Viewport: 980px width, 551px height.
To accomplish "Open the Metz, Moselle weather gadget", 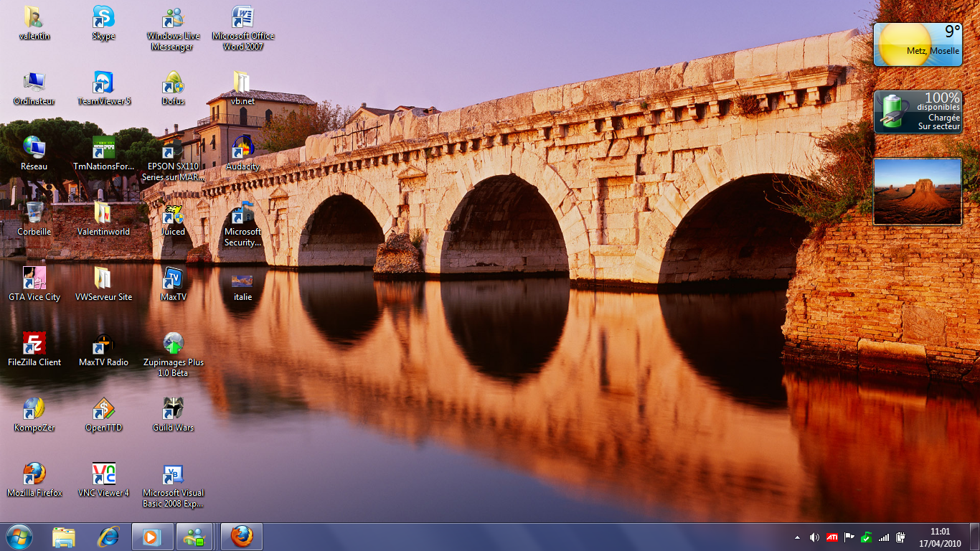I will coord(918,44).
